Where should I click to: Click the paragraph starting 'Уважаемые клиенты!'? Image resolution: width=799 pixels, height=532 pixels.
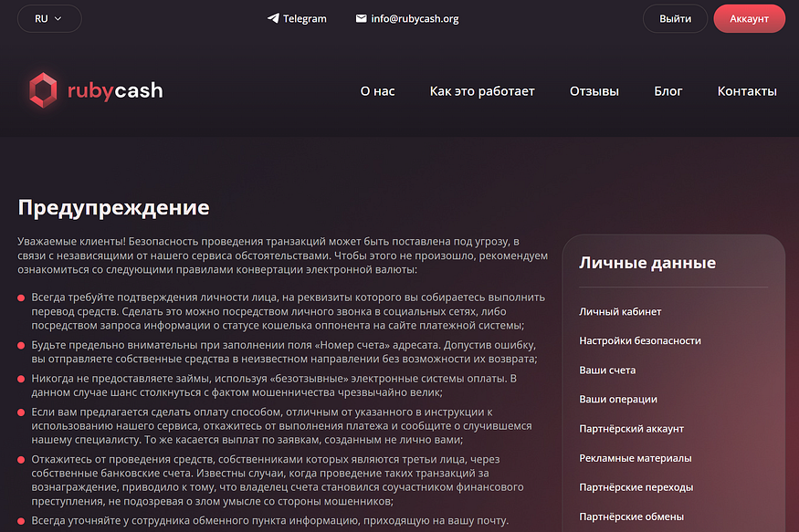point(283,256)
